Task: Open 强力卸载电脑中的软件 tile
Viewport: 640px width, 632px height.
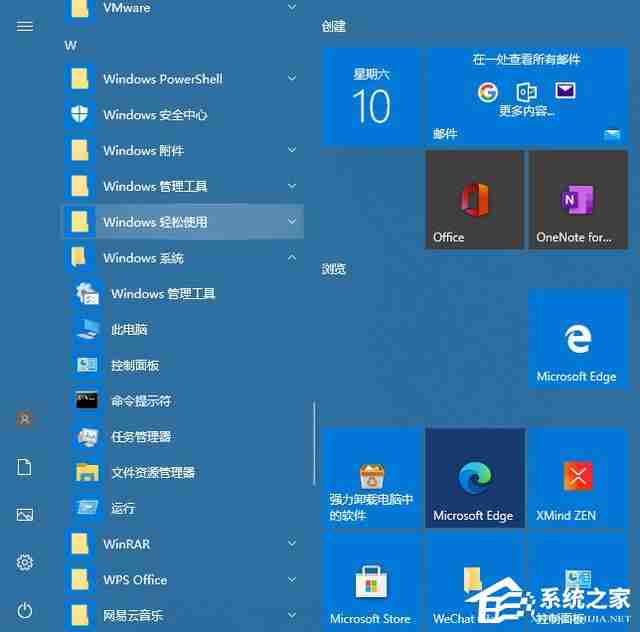Action: pos(371,478)
